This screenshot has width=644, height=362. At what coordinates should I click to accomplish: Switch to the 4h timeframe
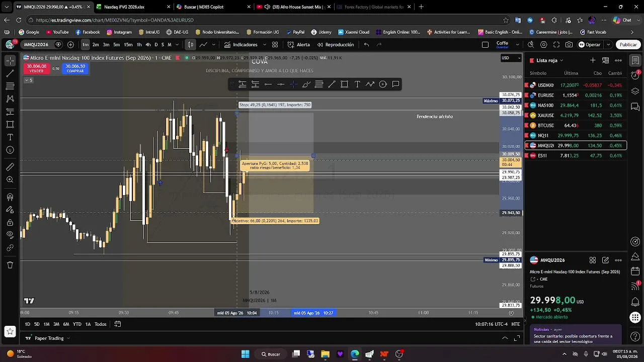(148, 45)
